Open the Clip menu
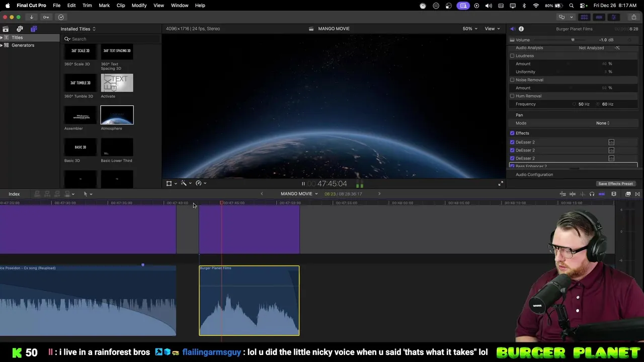The width and height of the screenshot is (644, 362). (121, 6)
